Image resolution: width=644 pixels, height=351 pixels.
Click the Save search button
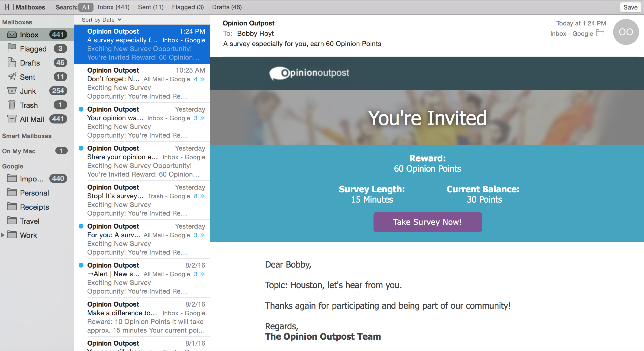point(630,7)
